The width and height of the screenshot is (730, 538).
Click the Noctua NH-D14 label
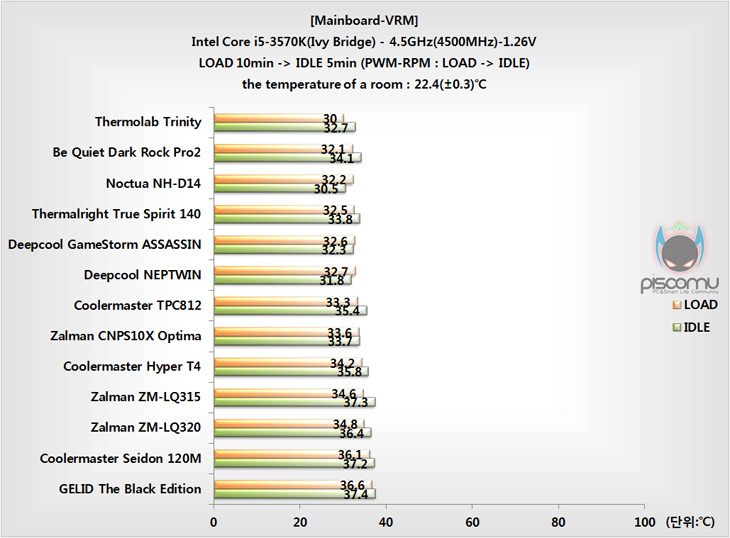tap(153, 183)
